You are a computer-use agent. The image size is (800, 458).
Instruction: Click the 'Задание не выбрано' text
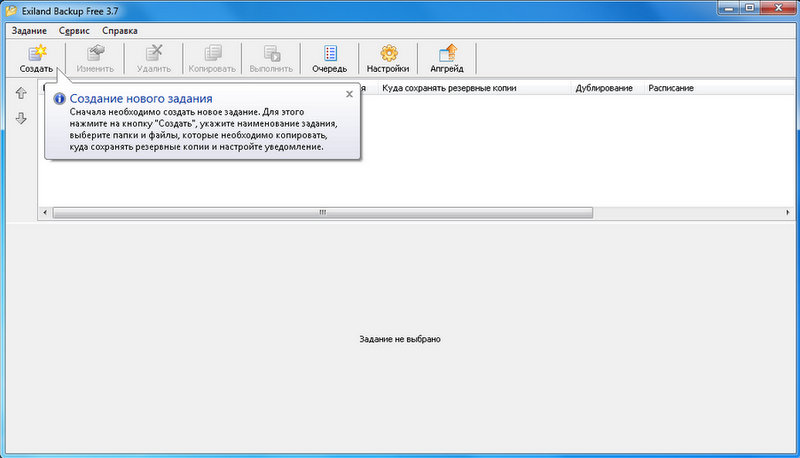(x=400, y=339)
